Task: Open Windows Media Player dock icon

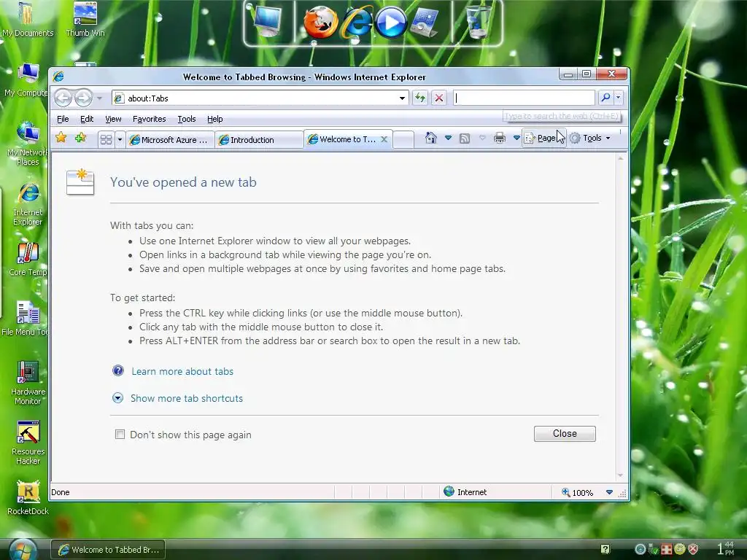Action: [x=391, y=22]
